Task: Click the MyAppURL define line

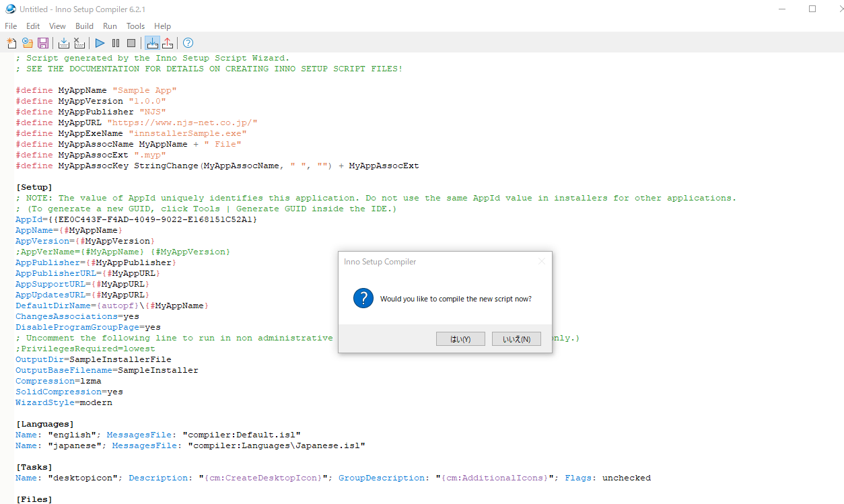Action: tap(137, 122)
